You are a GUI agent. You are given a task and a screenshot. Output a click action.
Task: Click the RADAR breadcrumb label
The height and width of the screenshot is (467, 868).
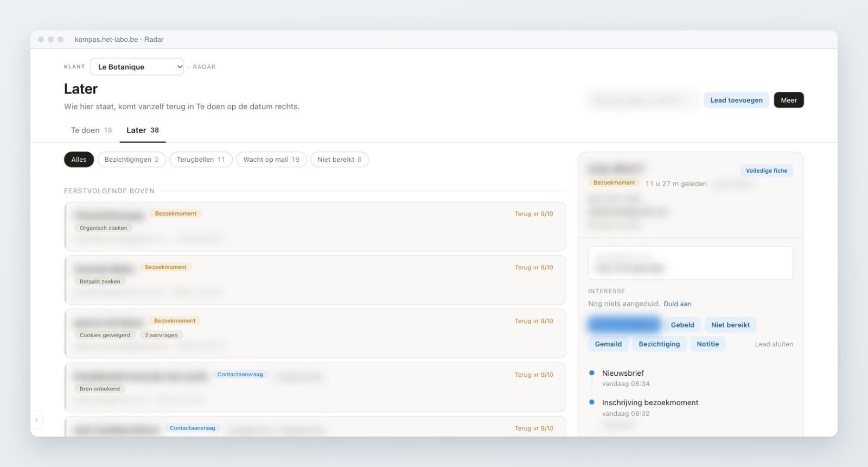(x=204, y=67)
